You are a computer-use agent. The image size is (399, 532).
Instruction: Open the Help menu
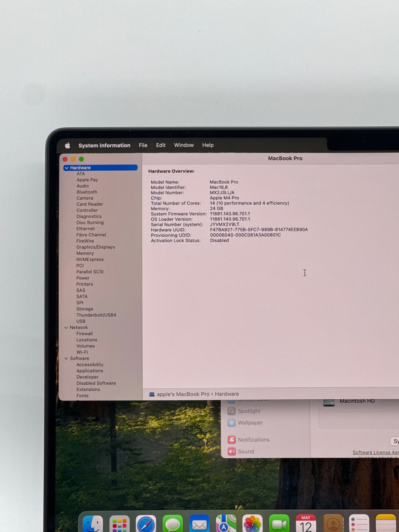tap(208, 145)
